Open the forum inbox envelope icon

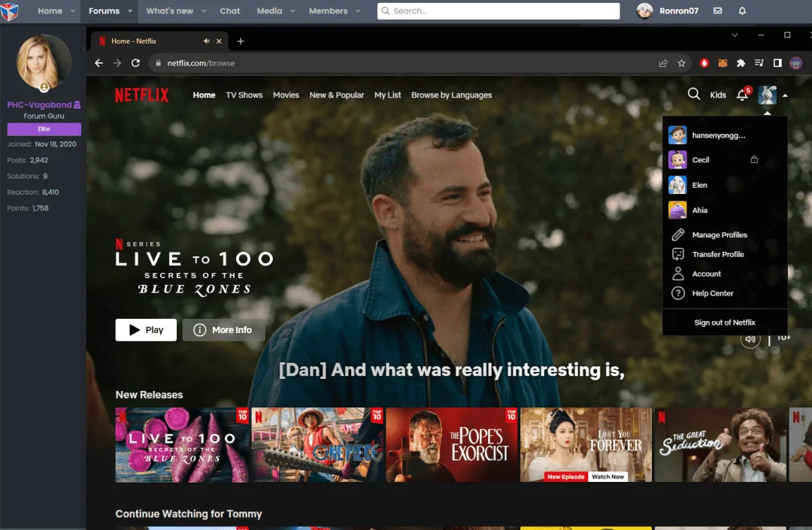point(718,11)
